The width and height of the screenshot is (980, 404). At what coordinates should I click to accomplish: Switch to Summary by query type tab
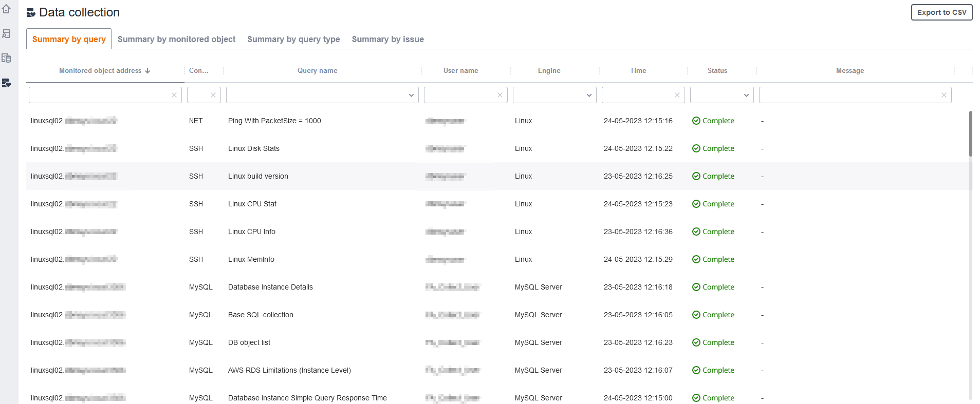pos(293,39)
